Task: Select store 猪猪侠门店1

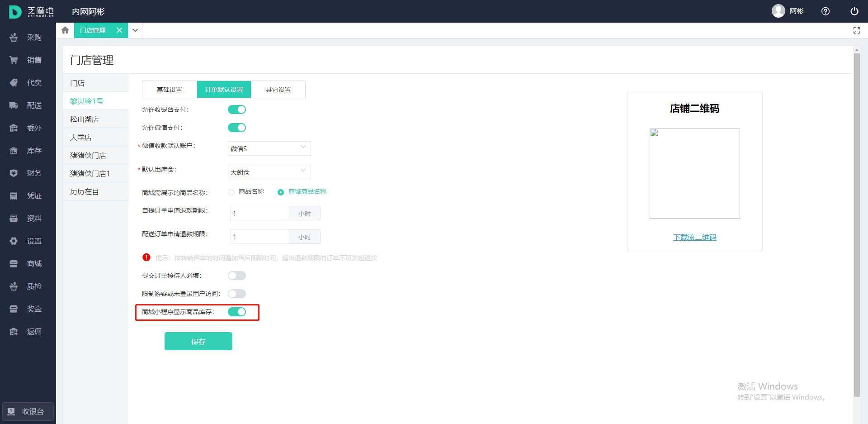Action: click(x=96, y=173)
